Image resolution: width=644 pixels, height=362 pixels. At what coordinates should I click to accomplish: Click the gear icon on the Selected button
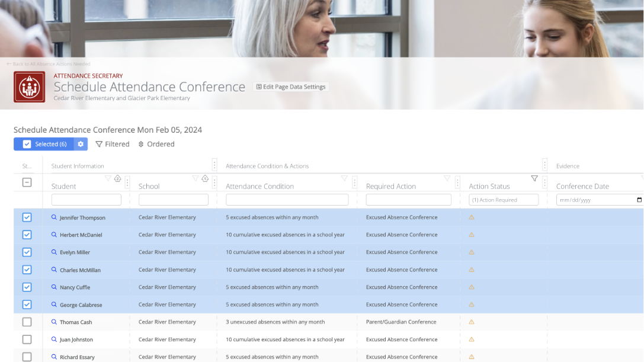[x=81, y=144]
